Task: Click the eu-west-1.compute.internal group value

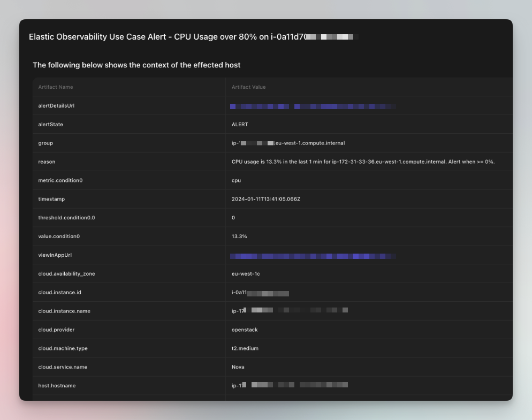Action: click(x=288, y=143)
